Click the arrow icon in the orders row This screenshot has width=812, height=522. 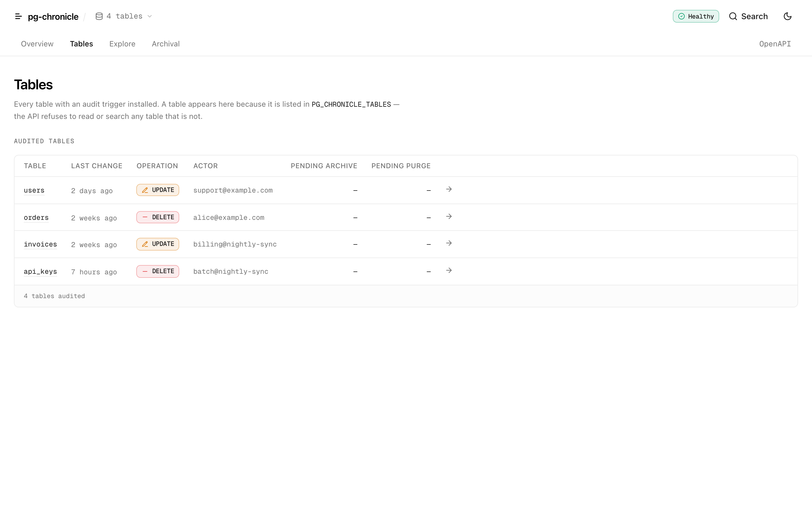tap(449, 216)
